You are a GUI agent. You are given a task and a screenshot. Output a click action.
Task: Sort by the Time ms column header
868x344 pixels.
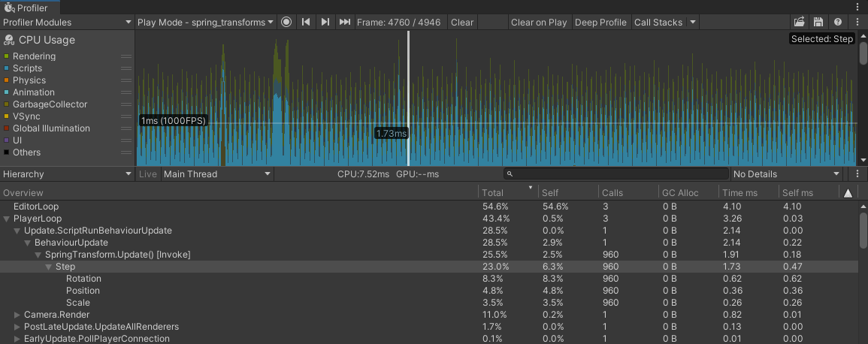pyautogui.click(x=749, y=192)
